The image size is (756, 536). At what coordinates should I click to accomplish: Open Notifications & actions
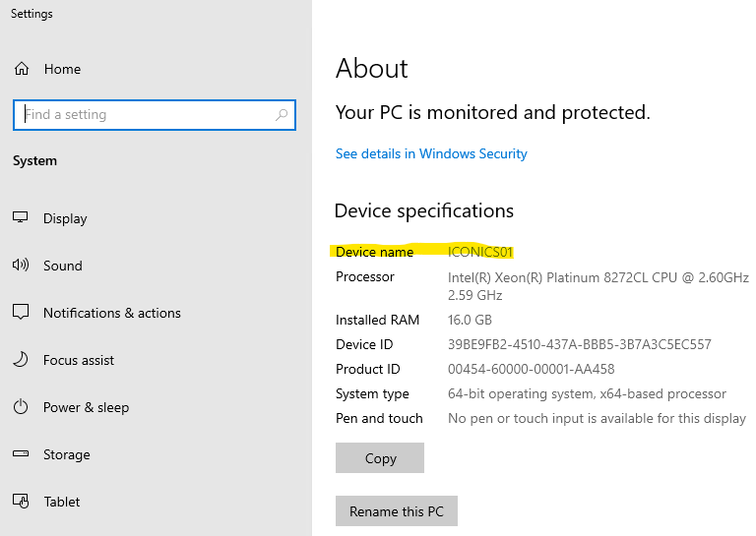112,313
